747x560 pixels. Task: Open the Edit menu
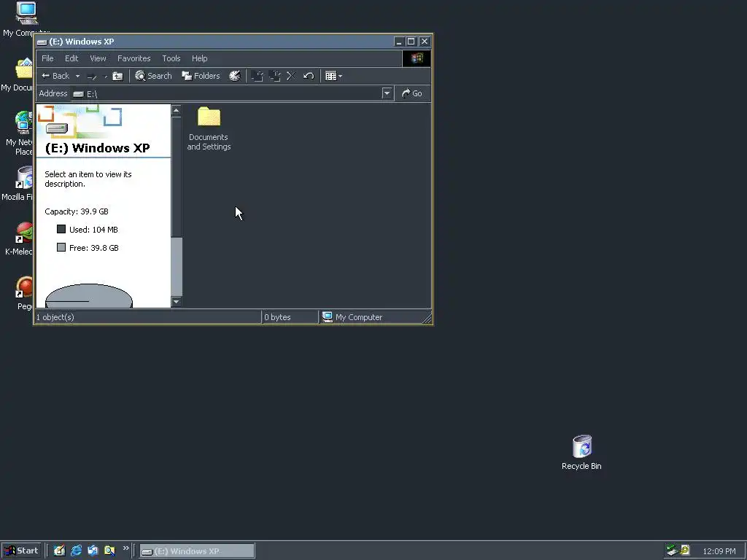[x=71, y=58]
